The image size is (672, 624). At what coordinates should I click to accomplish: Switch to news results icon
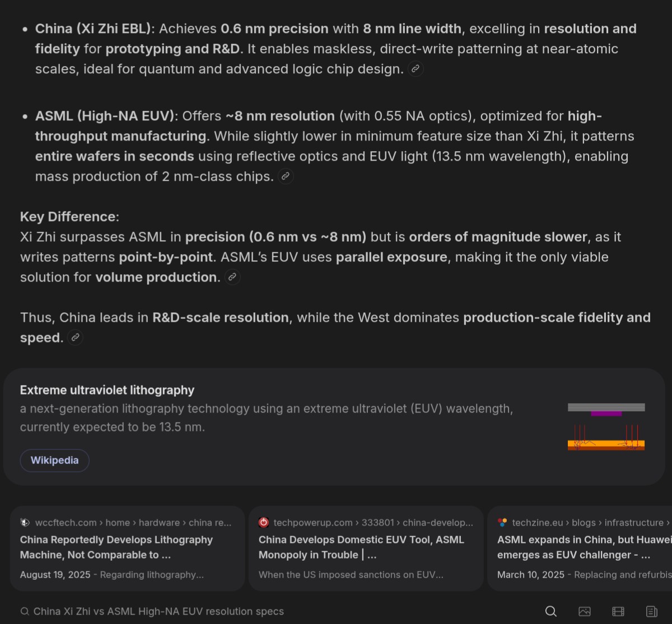coord(652,611)
